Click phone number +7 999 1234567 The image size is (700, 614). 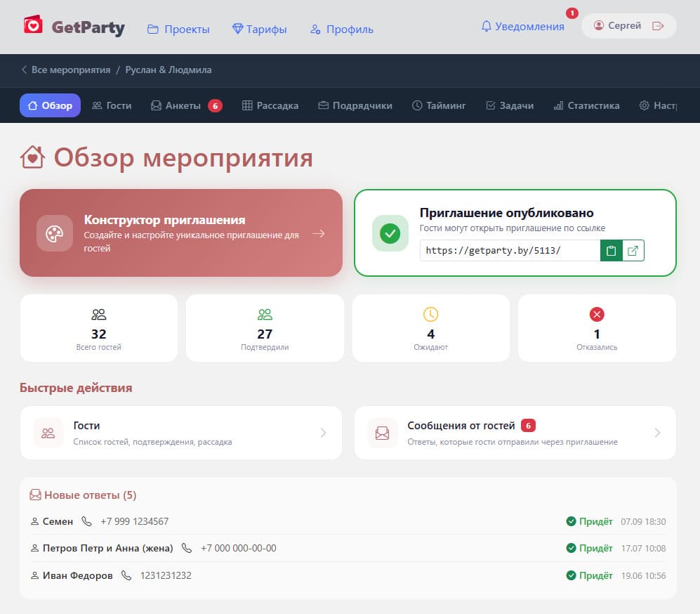point(134,521)
